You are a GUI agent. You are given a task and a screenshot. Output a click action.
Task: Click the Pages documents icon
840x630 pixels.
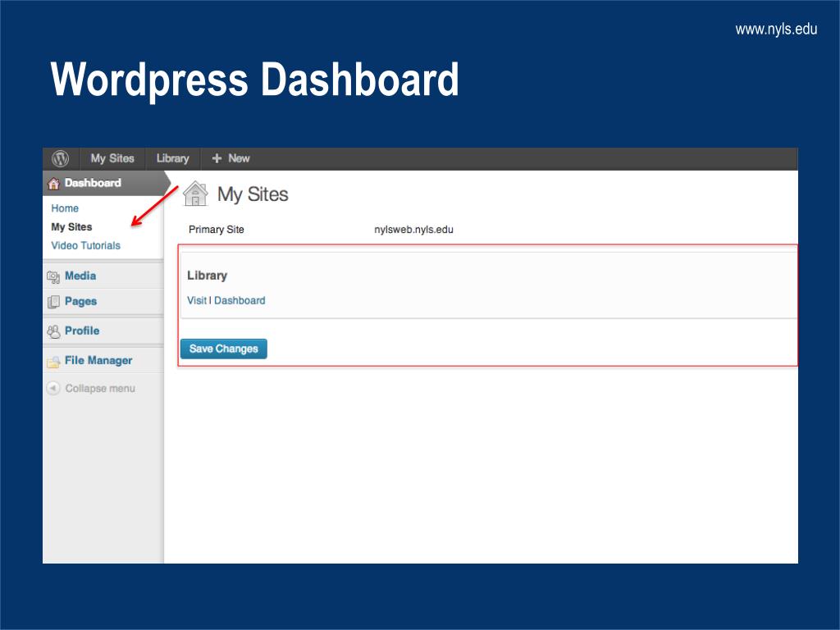[53, 302]
